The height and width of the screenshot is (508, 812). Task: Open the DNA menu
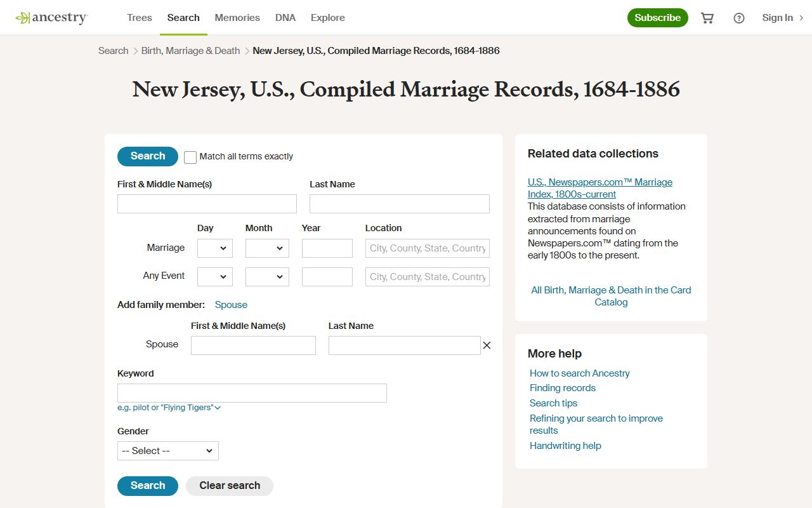pyautogui.click(x=285, y=18)
